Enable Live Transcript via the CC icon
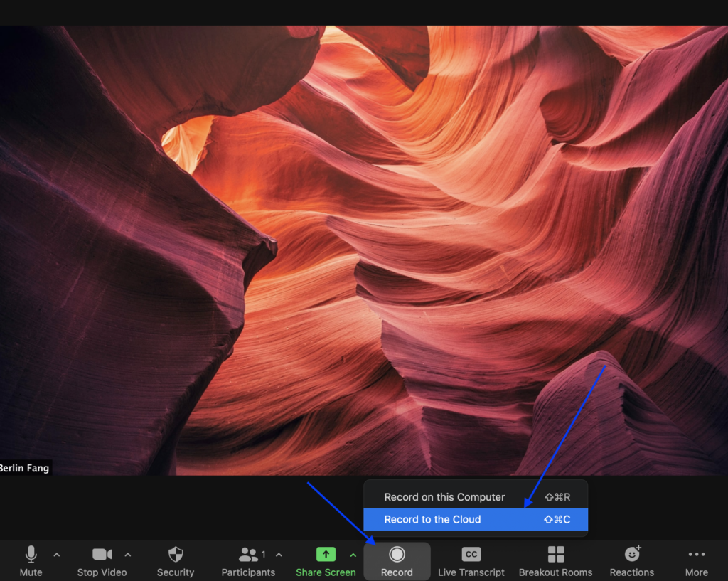The width and height of the screenshot is (728, 581). (x=471, y=555)
